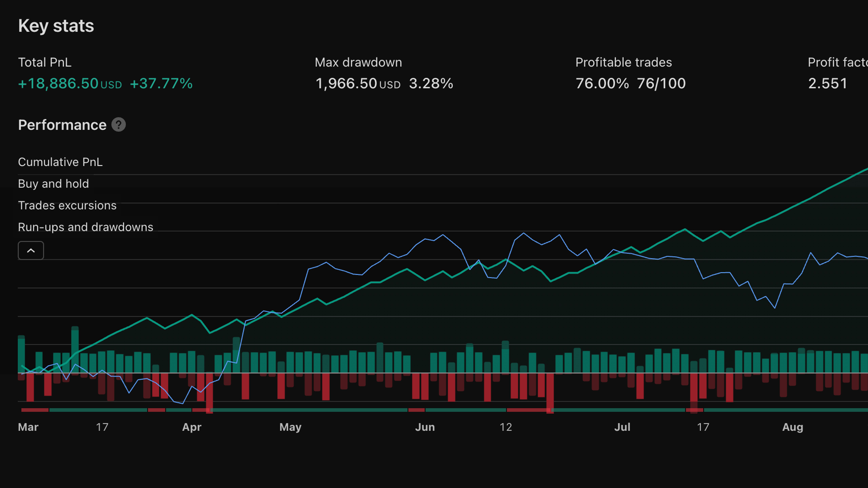Click the Max drawdown value 1,966.50 USD
This screenshot has height=488, width=868.
(x=358, y=83)
